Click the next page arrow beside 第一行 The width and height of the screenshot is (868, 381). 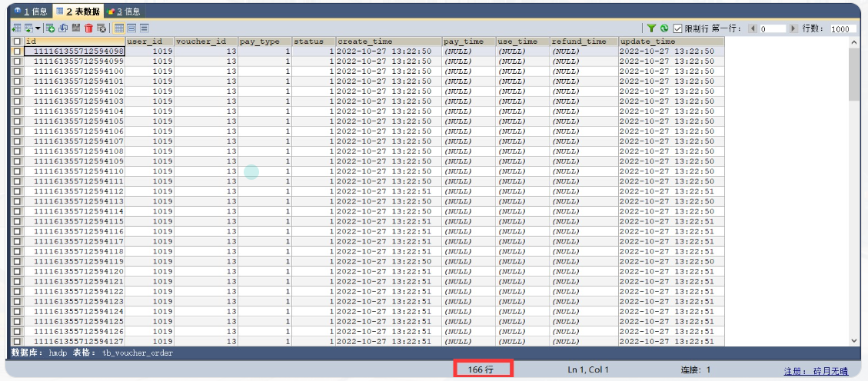pyautogui.click(x=793, y=28)
